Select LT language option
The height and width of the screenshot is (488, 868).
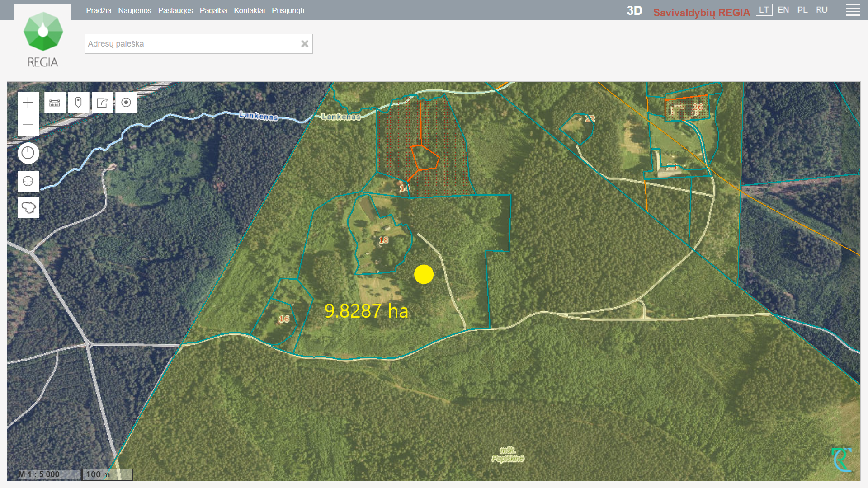(764, 10)
